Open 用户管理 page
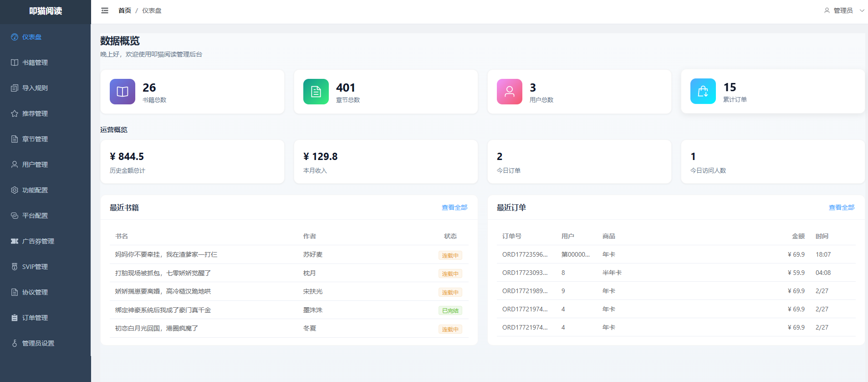The image size is (868, 382). point(46,165)
